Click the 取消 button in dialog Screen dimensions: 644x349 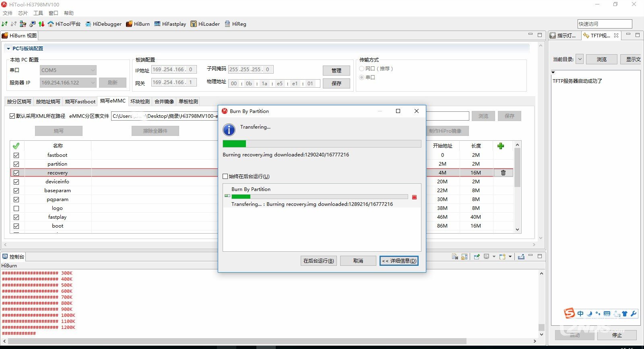click(x=358, y=261)
